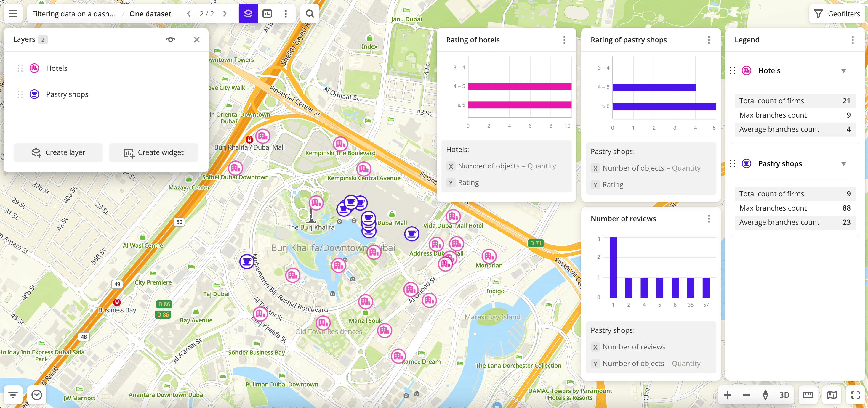The height and width of the screenshot is (408, 868).
Task: Toggle the compass tilt control near zoom buttons
Action: pos(765,395)
